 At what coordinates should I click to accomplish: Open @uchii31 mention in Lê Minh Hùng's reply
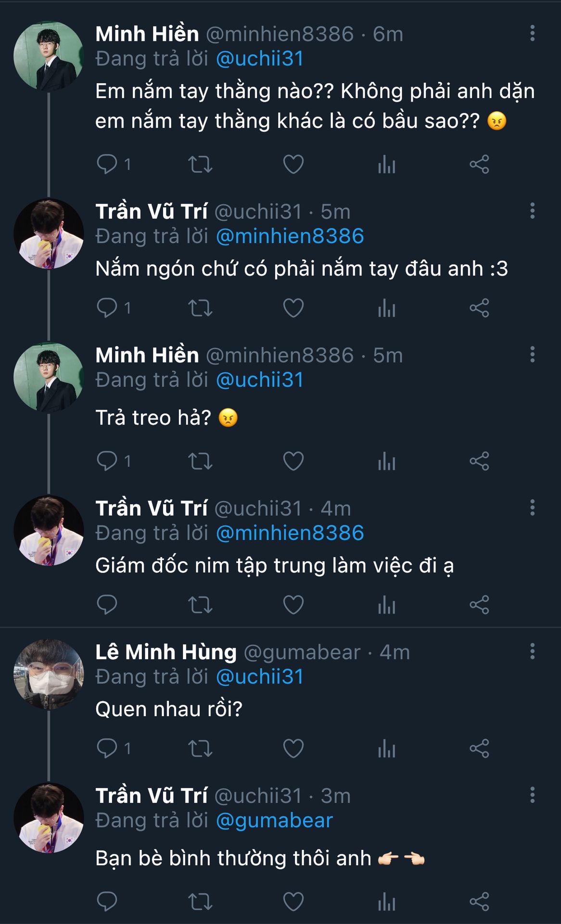point(260,677)
